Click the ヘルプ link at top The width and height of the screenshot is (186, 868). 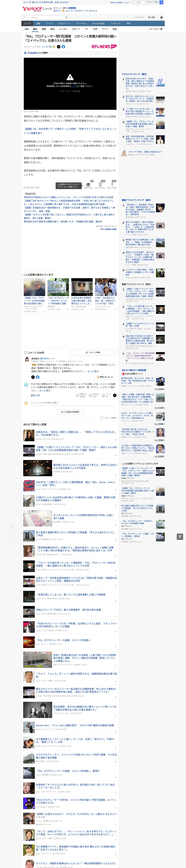pyautogui.click(x=127, y=2)
